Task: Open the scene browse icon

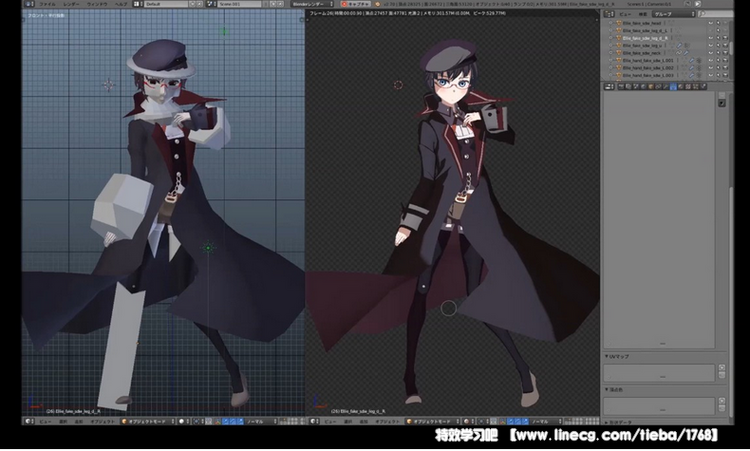Action: tap(210, 4)
